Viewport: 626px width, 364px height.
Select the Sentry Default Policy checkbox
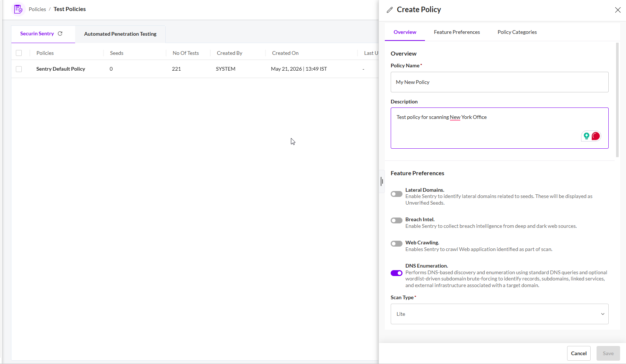pos(19,69)
